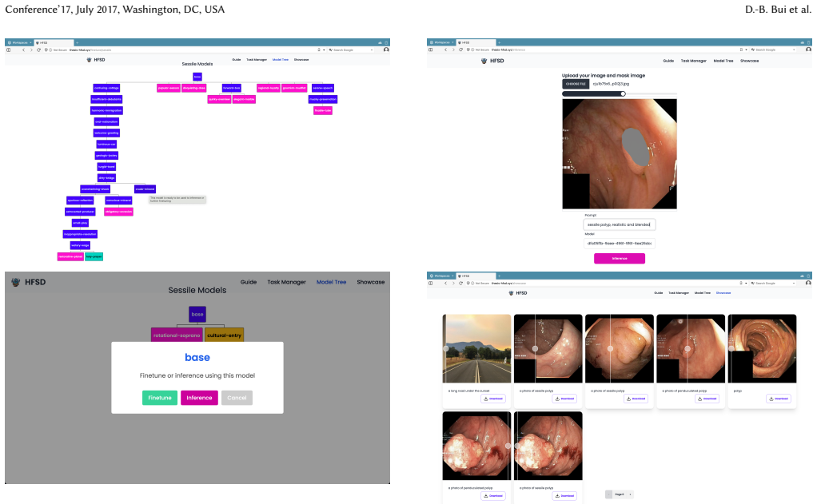The image size is (817, 504).
Task: Click the Cancel button in the base dialog
Action: click(237, 398)
